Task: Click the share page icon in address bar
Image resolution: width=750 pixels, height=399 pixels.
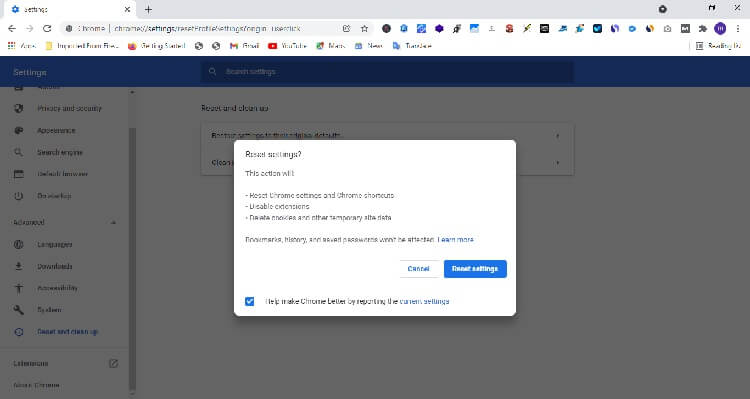Action: point(347,29)
